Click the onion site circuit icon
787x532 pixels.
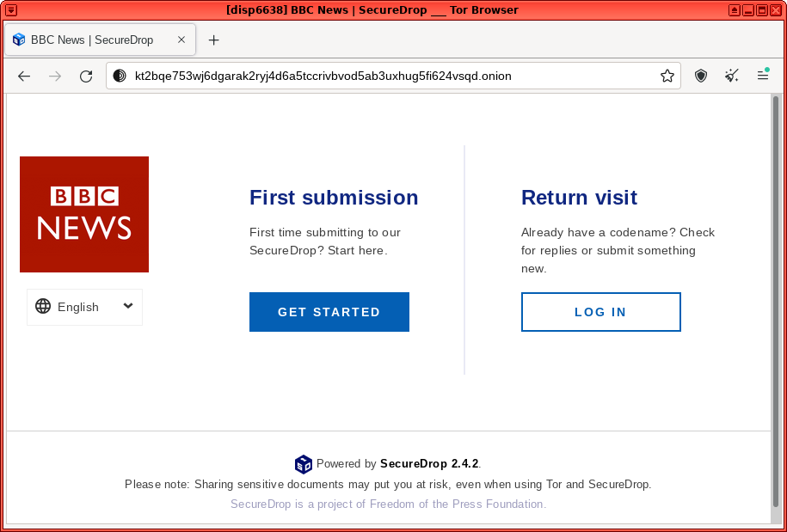(120, 76)
